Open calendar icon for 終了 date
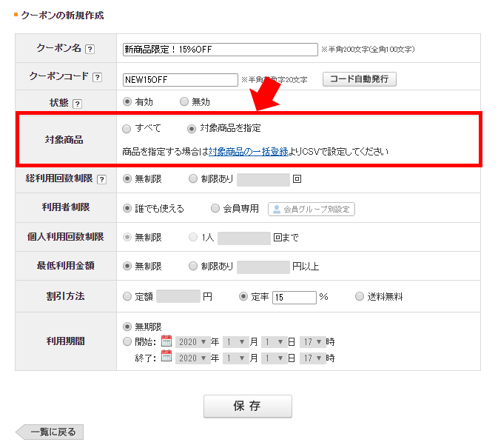Viewport: 498px width, 448px height. (x=166, y=356)
